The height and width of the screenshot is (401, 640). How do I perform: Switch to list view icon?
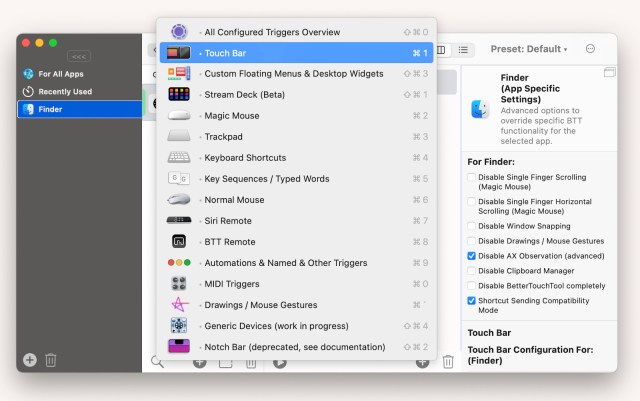click(463, 50)
